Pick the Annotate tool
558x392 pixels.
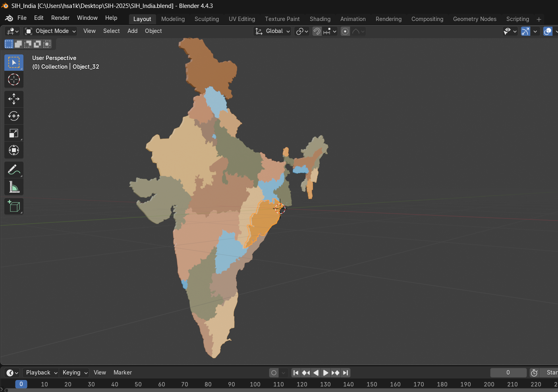[x=14, y=170]
